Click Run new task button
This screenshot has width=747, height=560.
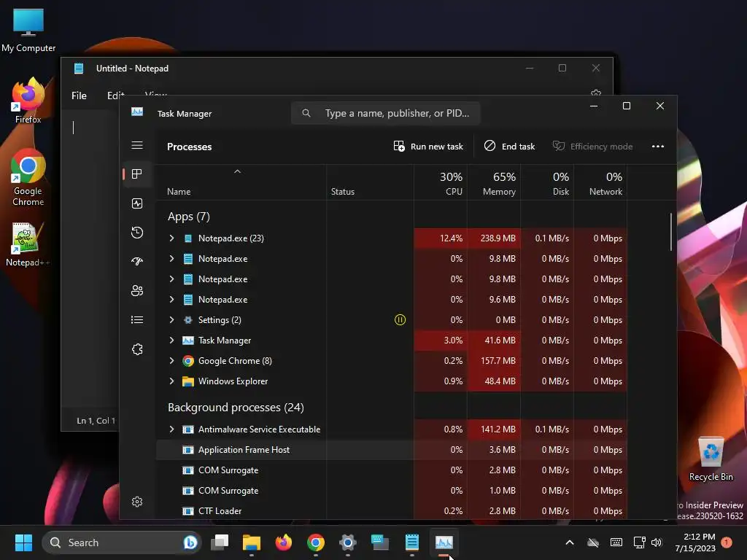point(428,147)
